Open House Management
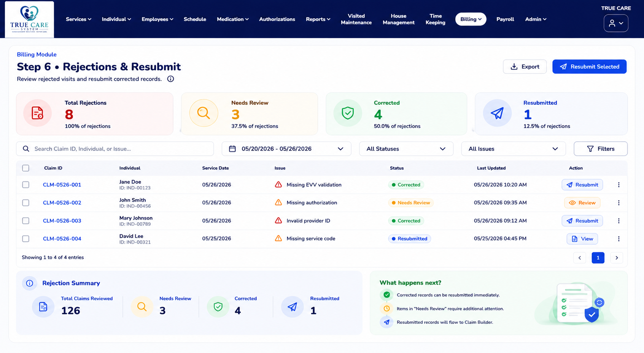This screenshot has width=644, height=353. click(x=398, y=19)
